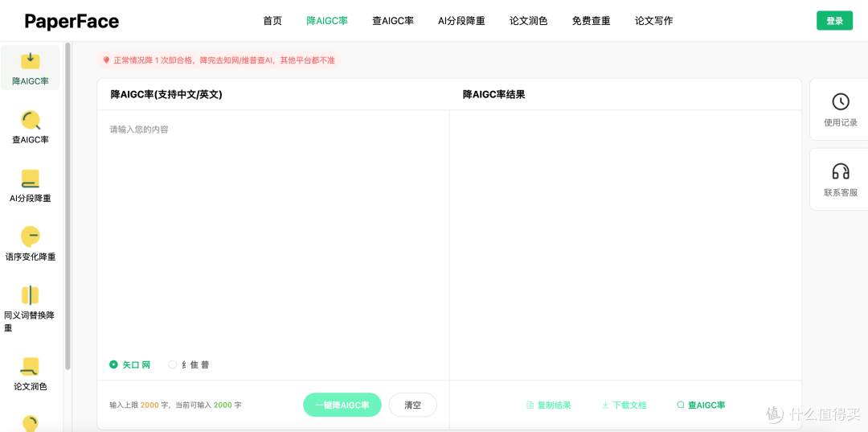868x432 pixels.
Task: Open 论文写作 in the top navigation
Action: (653, 21)
